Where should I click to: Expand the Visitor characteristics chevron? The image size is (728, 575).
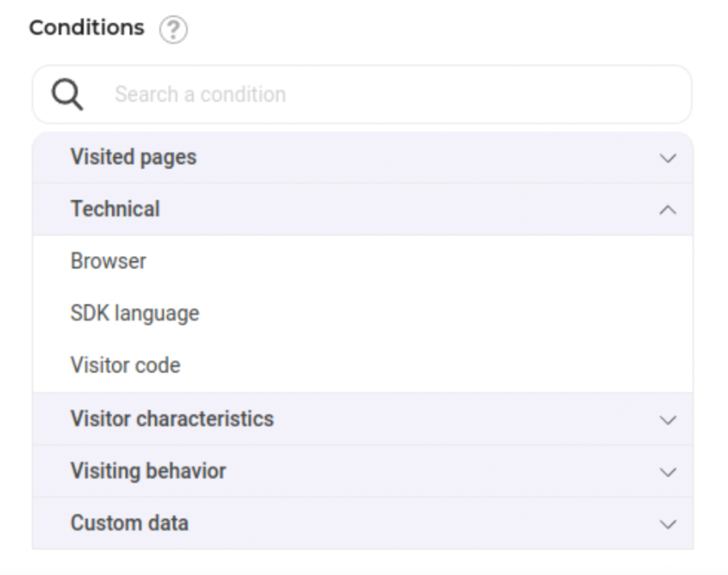click(x=668, y=420)
